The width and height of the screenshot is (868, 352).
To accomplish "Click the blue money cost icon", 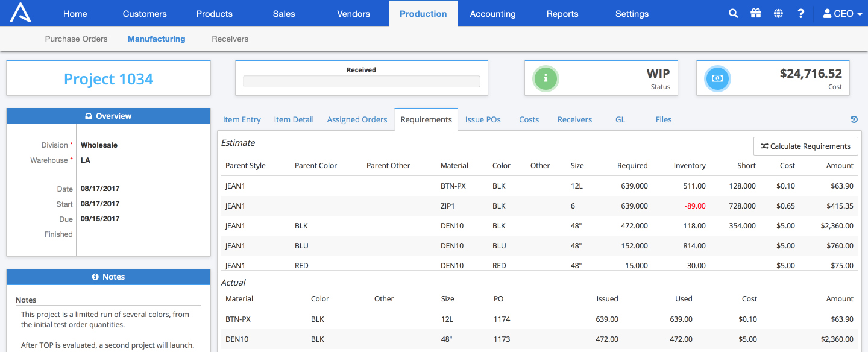I will (717, 78).
